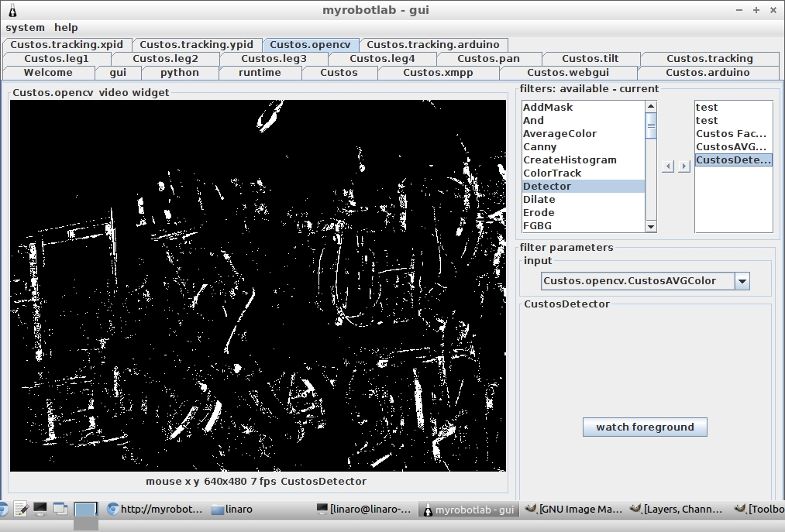
Task: Open Custos.webgui tab
Action: pos(568,73)
